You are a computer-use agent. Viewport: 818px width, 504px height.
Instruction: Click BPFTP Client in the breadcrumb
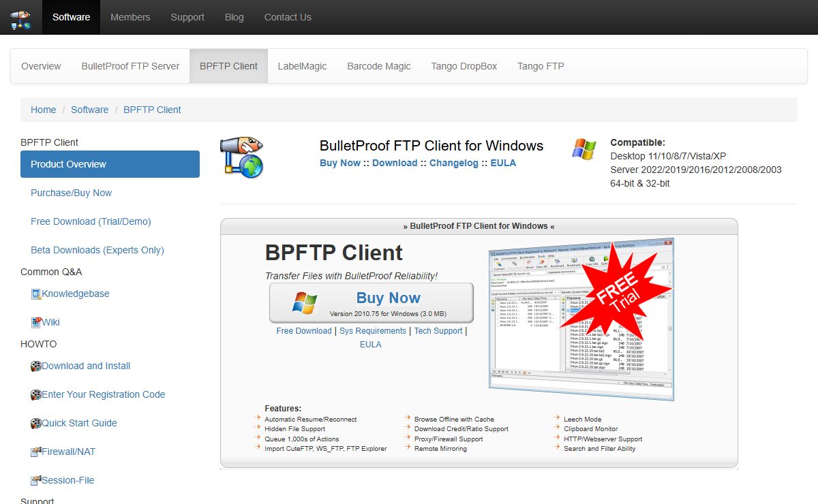coord(152,110)
